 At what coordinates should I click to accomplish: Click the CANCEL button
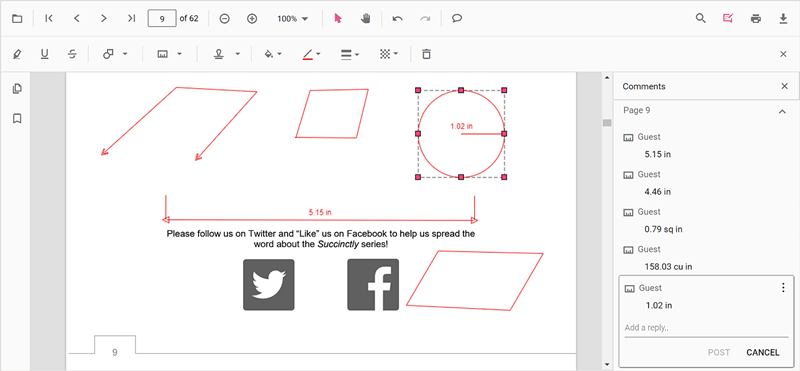[763, 352]
